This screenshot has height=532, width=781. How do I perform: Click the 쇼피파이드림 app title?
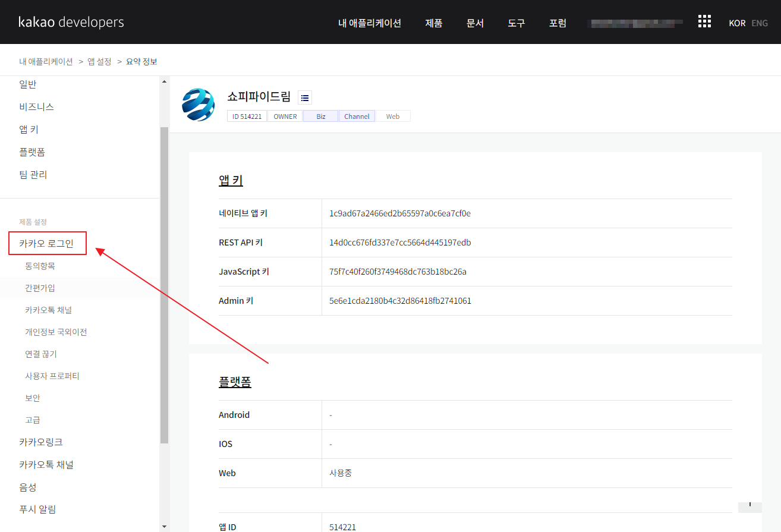point(259,97)
